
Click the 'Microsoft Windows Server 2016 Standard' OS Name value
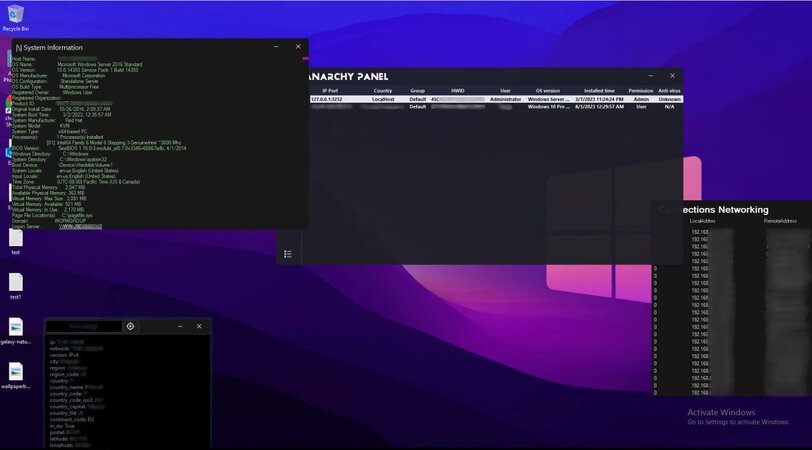99,64
